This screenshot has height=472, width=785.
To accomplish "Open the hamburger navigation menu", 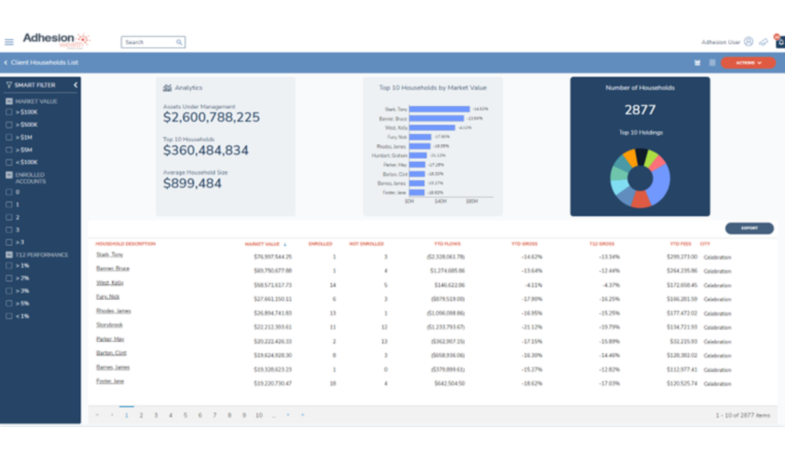I will tap(9, 42).
